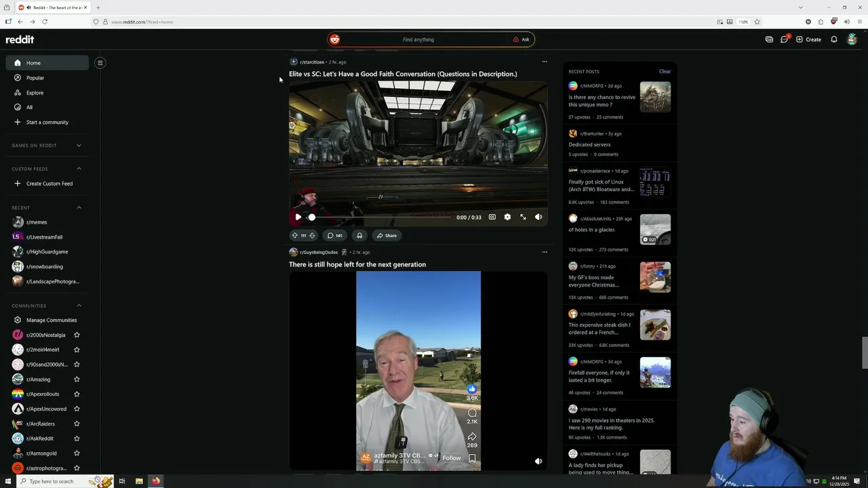The width and height of the screenshot is (868, 488).
Task: Open MMORPG unique mmo post thumbnail
Action: click(x=655, y=97)
